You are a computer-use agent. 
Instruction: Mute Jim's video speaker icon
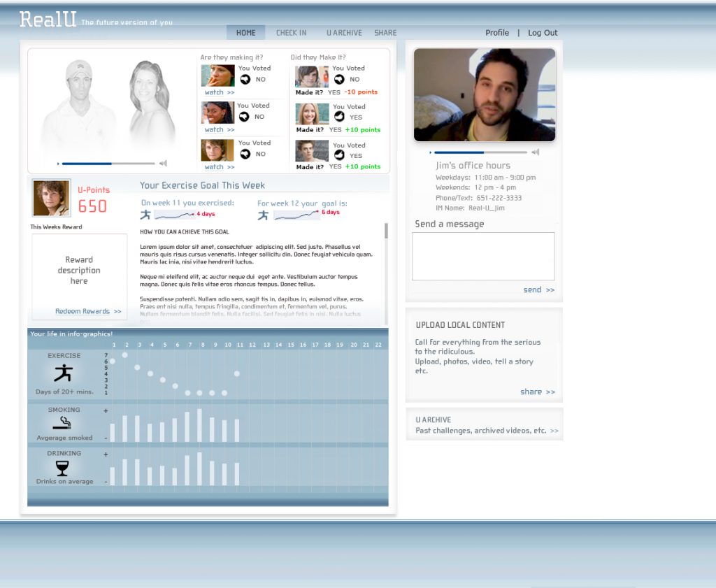coord(535,152)
